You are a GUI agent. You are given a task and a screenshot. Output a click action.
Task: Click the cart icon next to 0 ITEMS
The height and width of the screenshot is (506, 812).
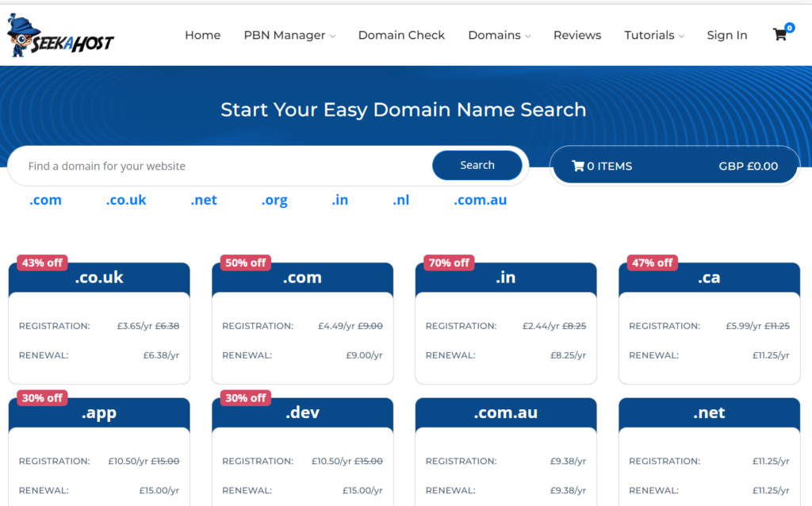pyautogui.click(x=579, y=165)
